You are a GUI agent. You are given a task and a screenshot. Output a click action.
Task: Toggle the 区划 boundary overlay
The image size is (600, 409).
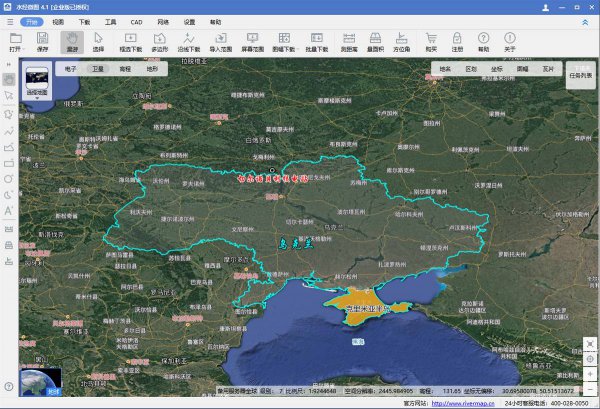coord(471,69)
